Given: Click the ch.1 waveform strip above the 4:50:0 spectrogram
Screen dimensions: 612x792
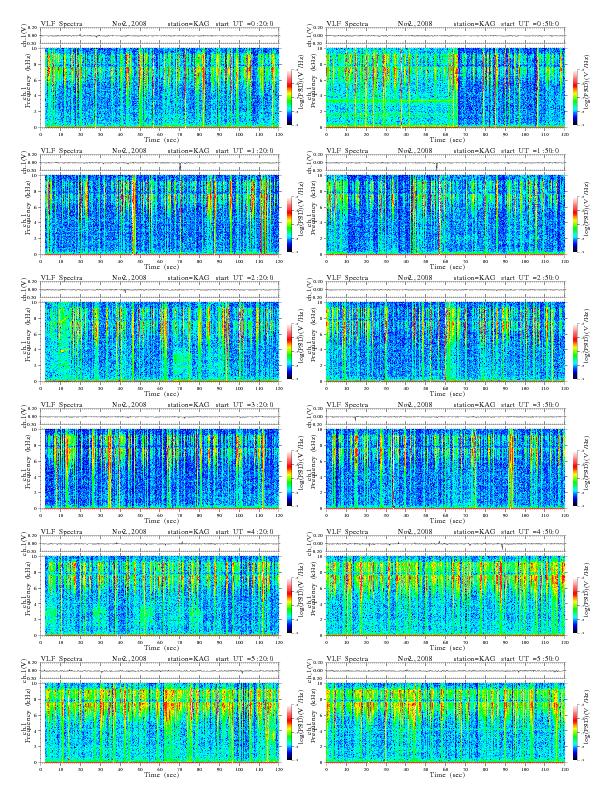Looking at the screenshot, I should (x=445, y=544).
